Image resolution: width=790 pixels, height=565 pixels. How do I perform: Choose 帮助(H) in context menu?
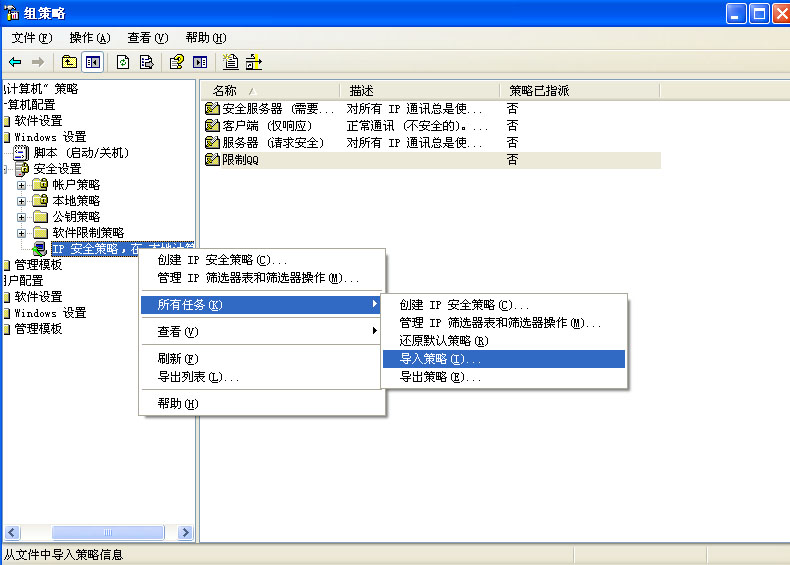tap(262, 403)
